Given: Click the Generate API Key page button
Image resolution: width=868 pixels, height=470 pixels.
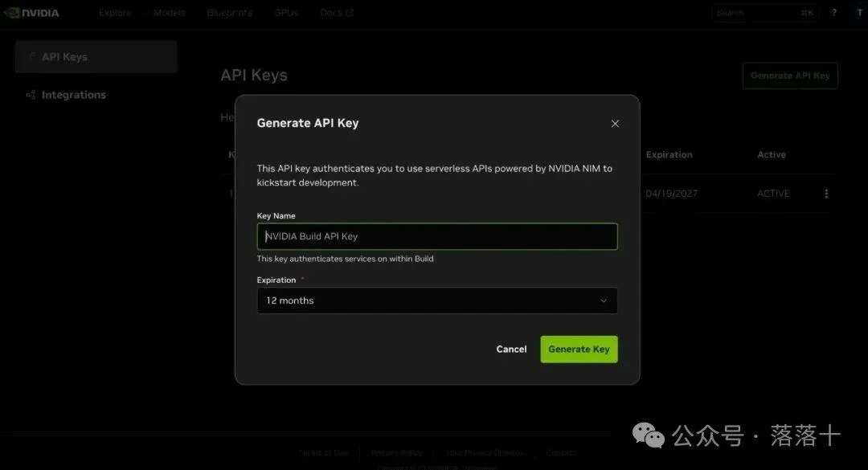Looking at the screenshot, I should (x=790, y=76).
